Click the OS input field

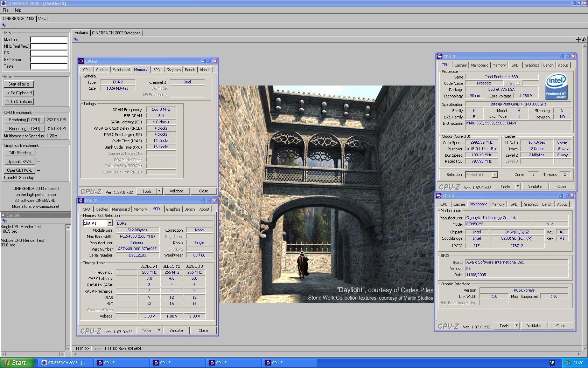[x=49, y=53]
